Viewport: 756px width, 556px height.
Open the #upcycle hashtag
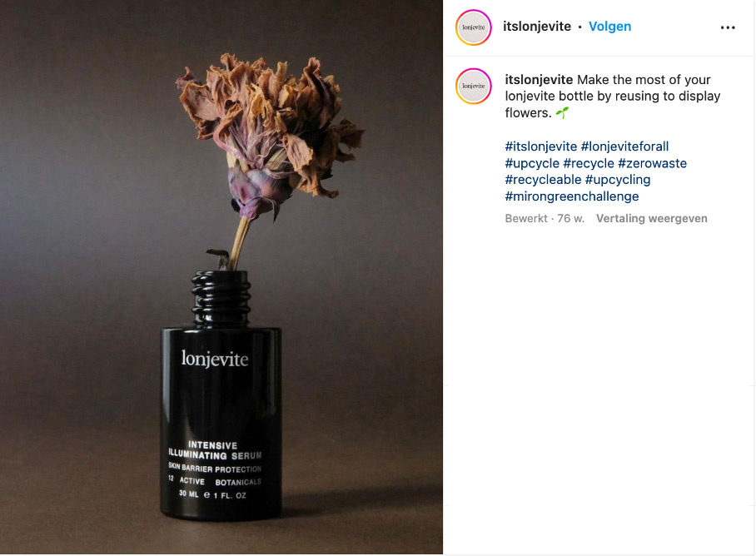click(x=532, y=163)
